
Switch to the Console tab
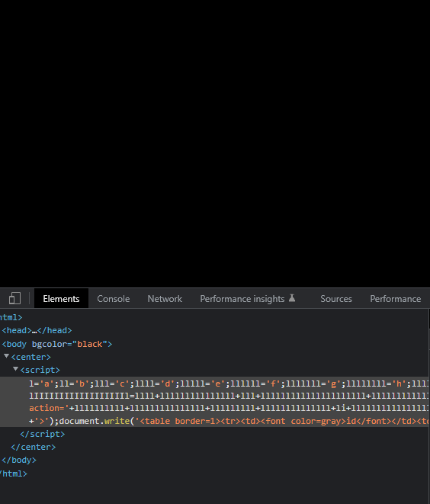pos(114,299)
